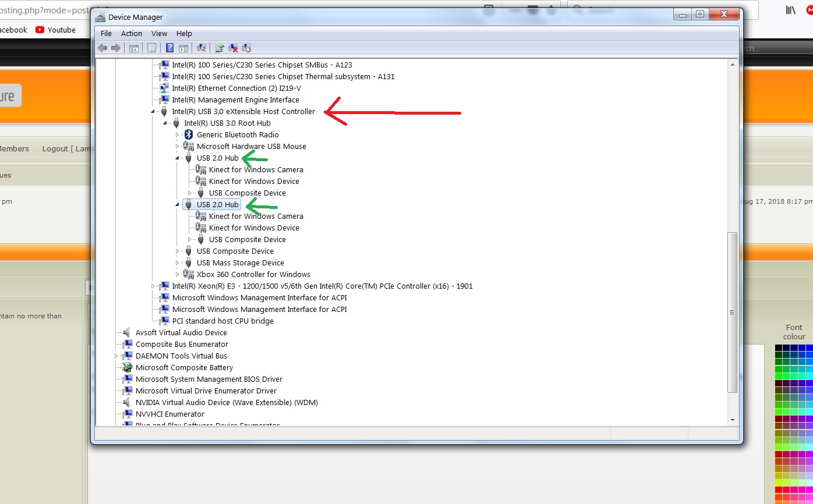813x504 pixels.
Task: Click the scrollbar down arrow in Device Manager
Action: [x=733, y=420]
